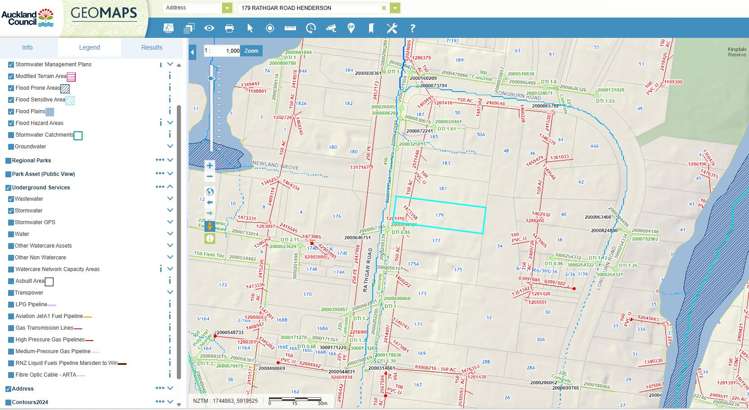Open the search results dropdown arrow
Image resolution: width=749 pixels, height=410 pixels.
pos(395,8)
